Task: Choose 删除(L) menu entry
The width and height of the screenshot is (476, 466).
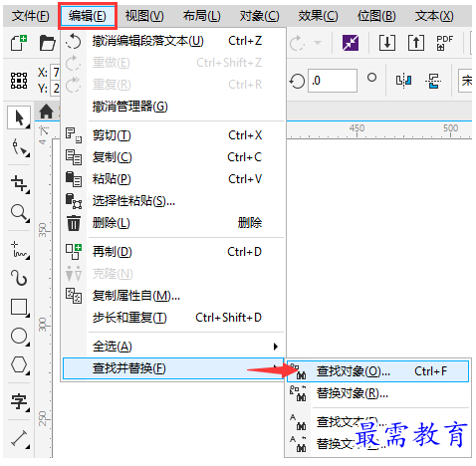Action: (x=173, y=223)
